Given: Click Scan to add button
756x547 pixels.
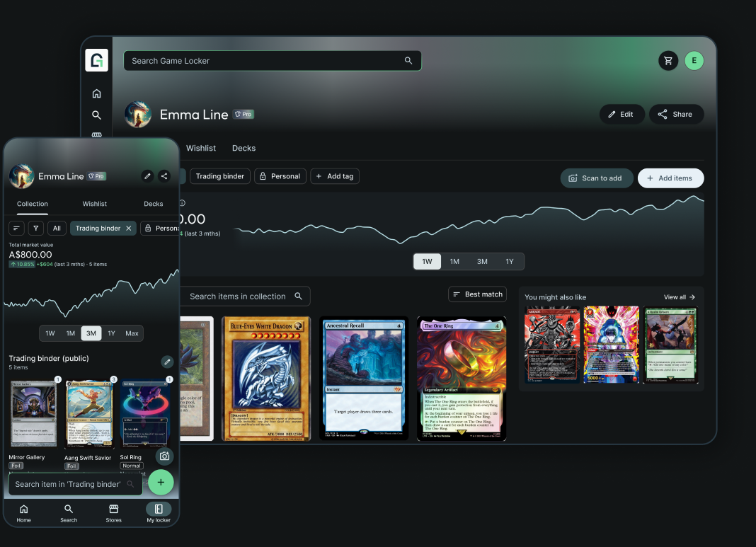Looking at the screenshot, I should pyautogui.click(x=597, y=178).
